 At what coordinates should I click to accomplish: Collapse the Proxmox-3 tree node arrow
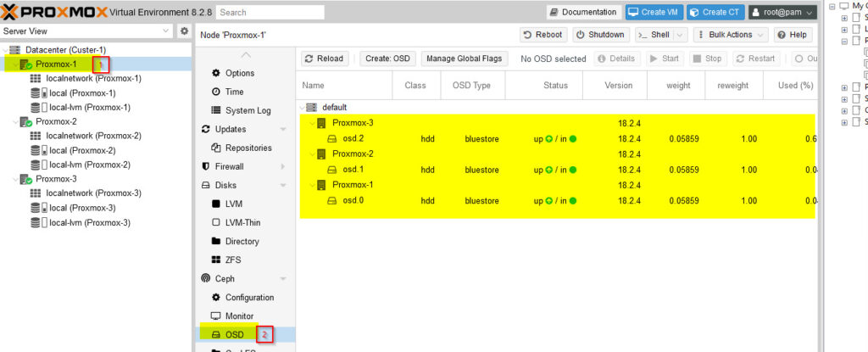(15, 179)
